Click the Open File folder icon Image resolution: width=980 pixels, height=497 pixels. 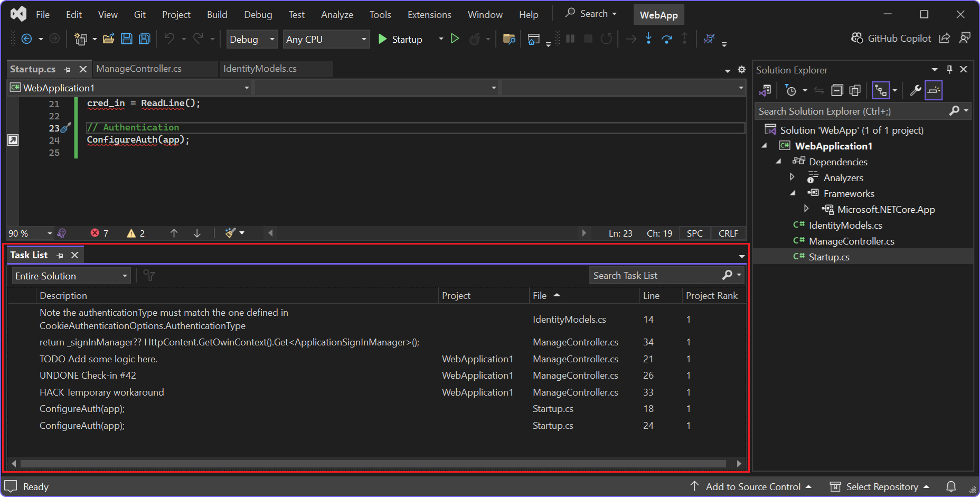pos(109,39)
